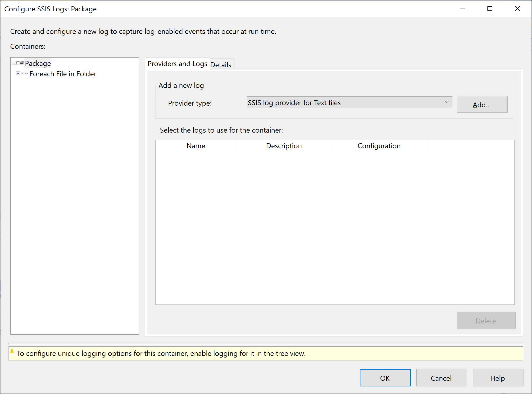This screenshot has height=394, width=532.
Task: Select Foreach File in Folder tree item
Action: [x=63, y=74]
